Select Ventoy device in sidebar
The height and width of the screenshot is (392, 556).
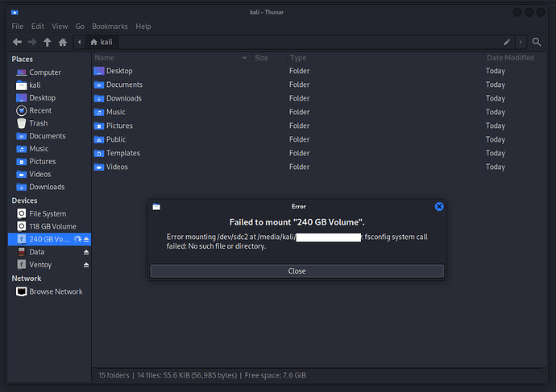50,265
